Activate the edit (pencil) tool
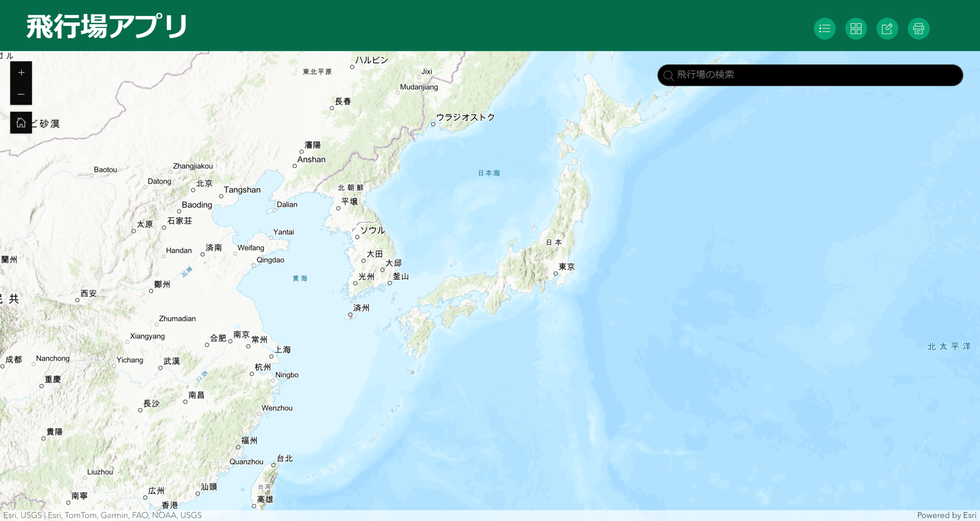 (x=887, y=28)
